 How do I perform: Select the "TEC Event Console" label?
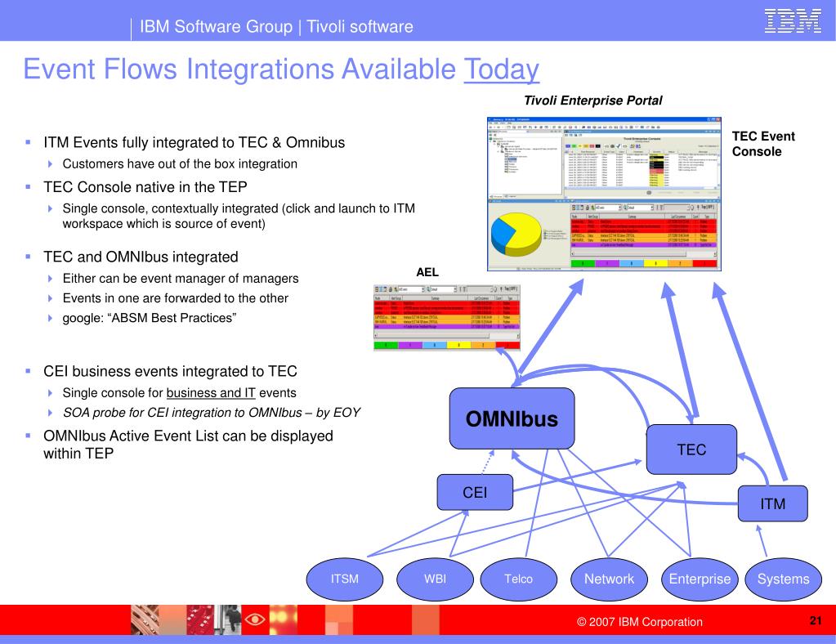(763, 144)
